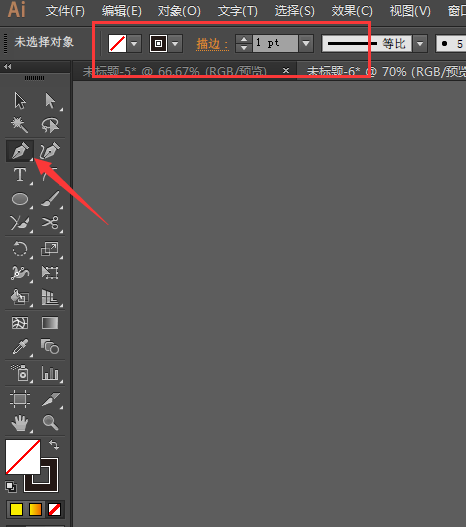This screenshot has height=527, width=466.
Task: Apply solid color mode yellow button
Action: (x=16, y=510)
